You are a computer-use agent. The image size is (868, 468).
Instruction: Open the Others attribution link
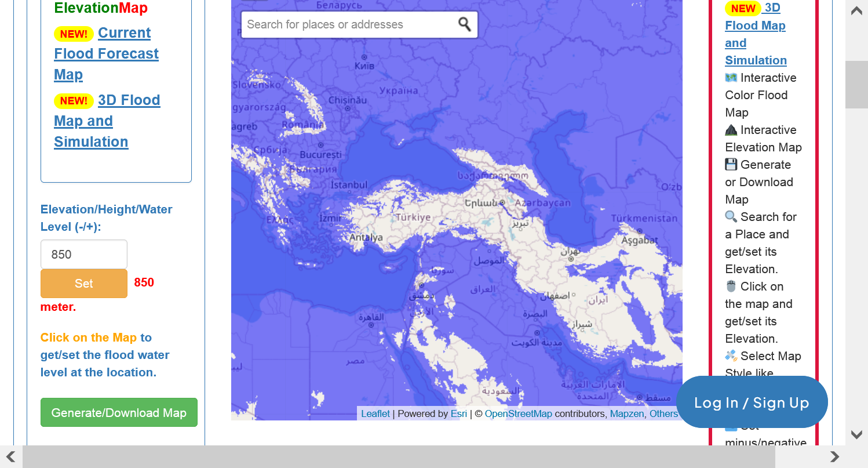(663, 413)
